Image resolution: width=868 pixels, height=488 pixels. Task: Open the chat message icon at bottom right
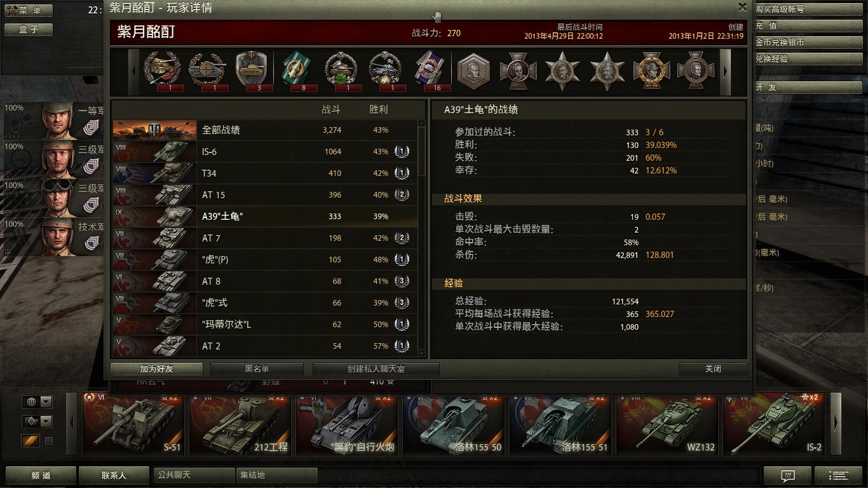(787, 475)
